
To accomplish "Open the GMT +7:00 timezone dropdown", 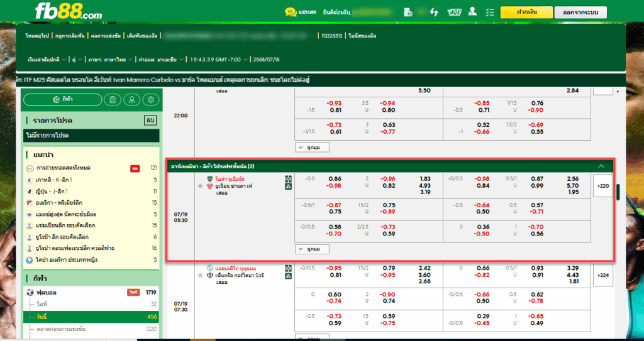I will 218,60.
